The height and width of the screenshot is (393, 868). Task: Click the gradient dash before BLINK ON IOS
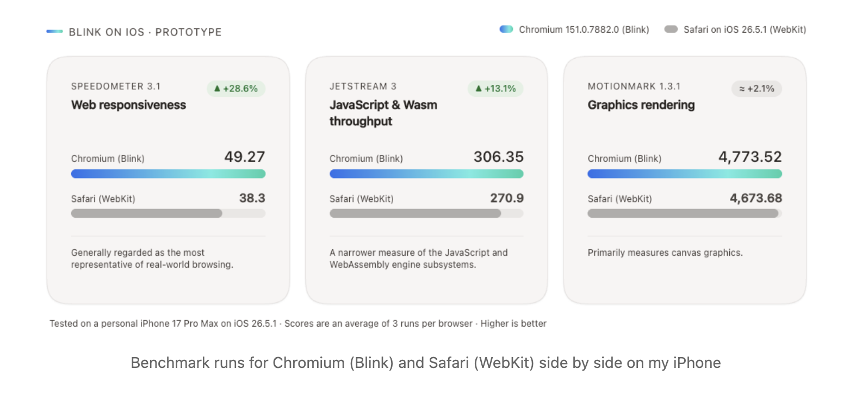tap(55, 32)
